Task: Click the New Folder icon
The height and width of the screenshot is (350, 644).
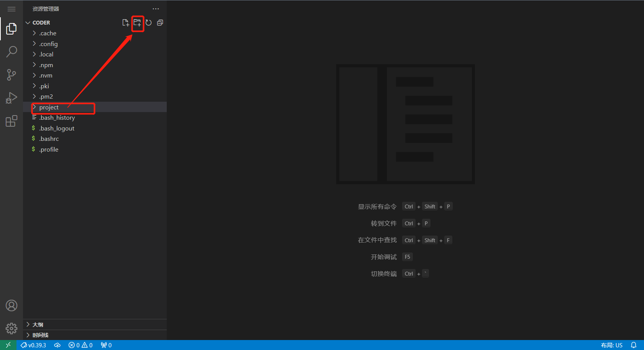Action: click(137, 23)
